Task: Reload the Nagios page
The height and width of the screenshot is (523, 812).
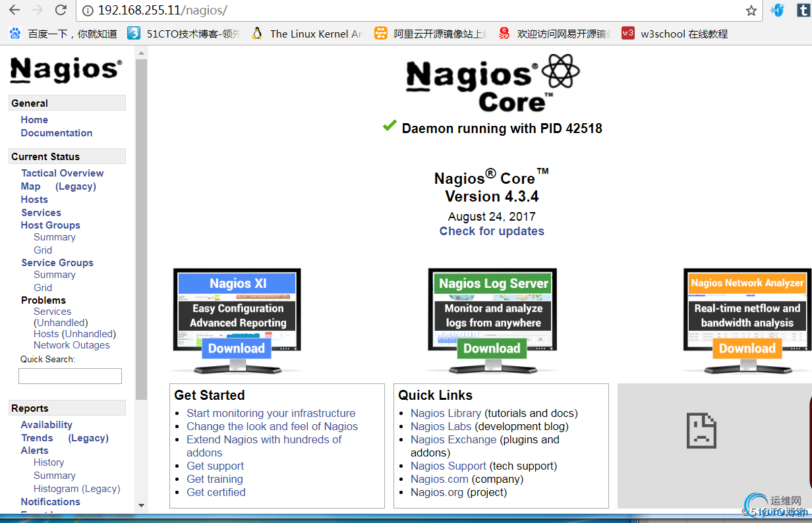Action: click(61, 10)
